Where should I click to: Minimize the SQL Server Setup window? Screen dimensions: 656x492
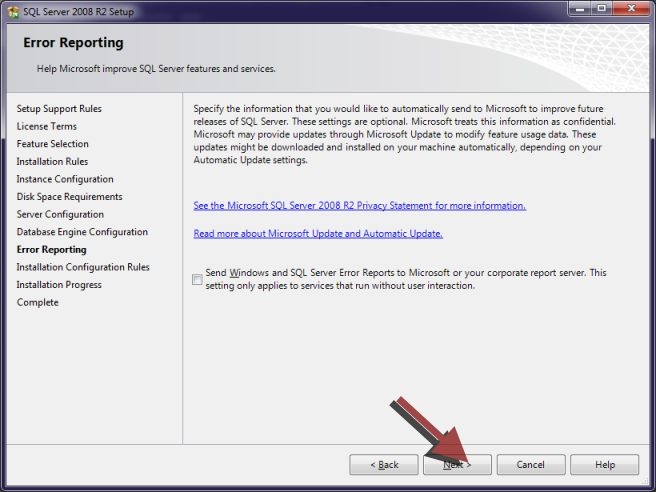coord(579,8)
